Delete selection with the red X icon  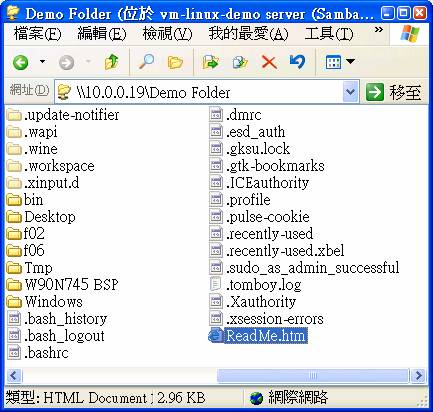click(269, 62)
